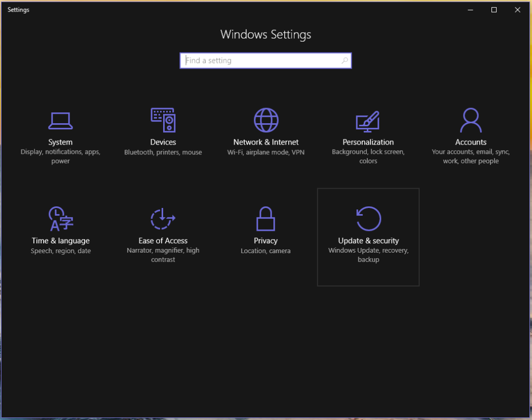This screenshot has height=420, width=532.
Task: Select the Personalization paintbrush icon
Action: [x=368, y=121]
